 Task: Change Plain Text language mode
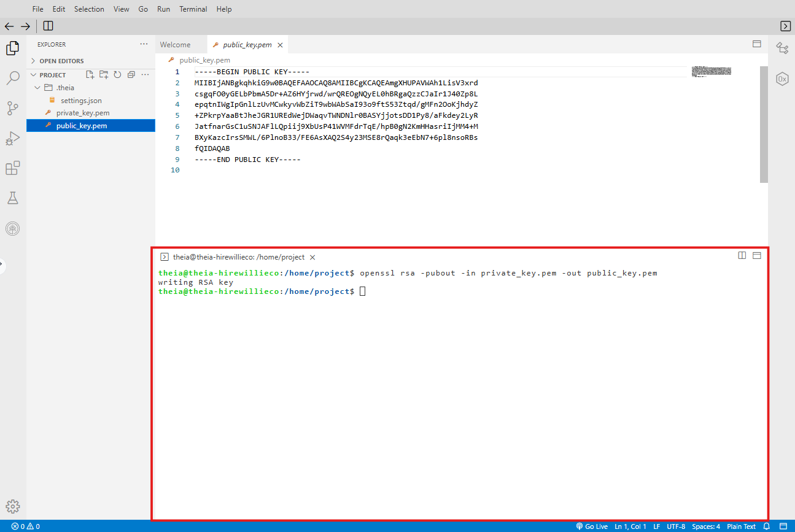[741, 526]
